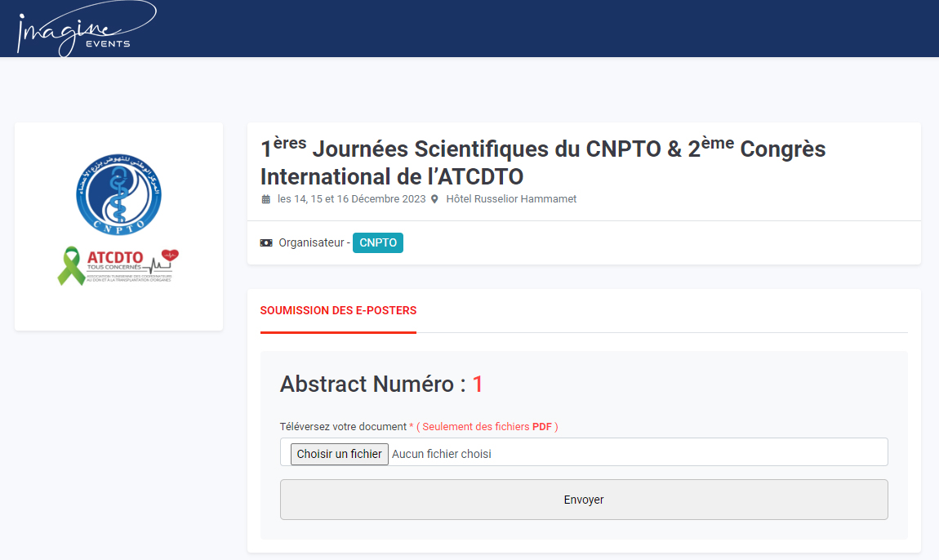Click the ATCDTO green ribbon logo
The image size is (939, 560).
coord(118,266)
